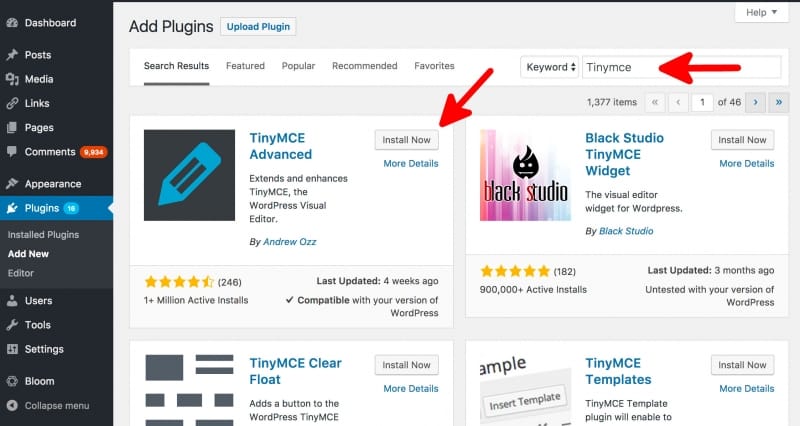Click the Posts pushpin icon
Screen dimensions: 800x426
(x=11, y=55)
